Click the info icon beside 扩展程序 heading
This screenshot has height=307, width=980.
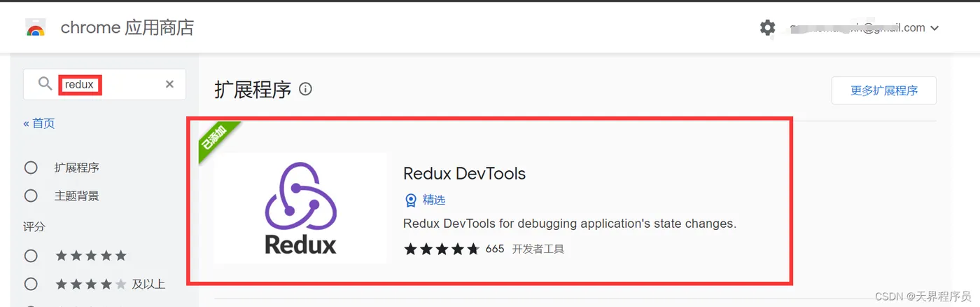pos(305,90)
